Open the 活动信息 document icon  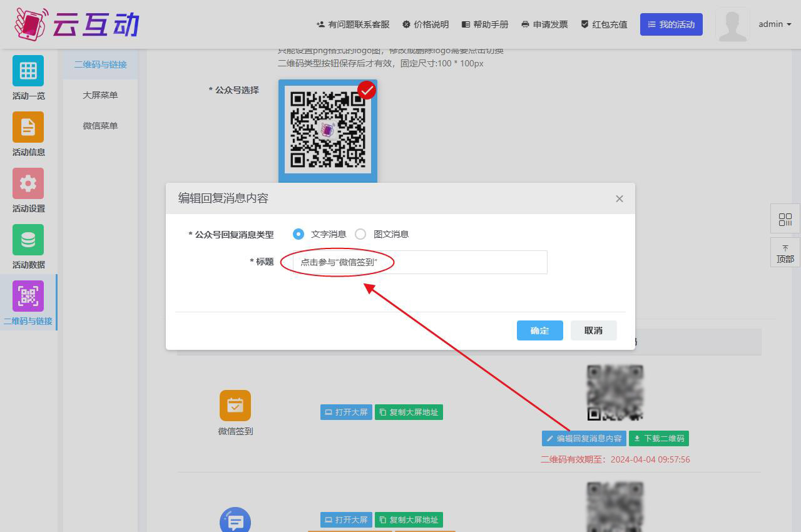(28, 127)
